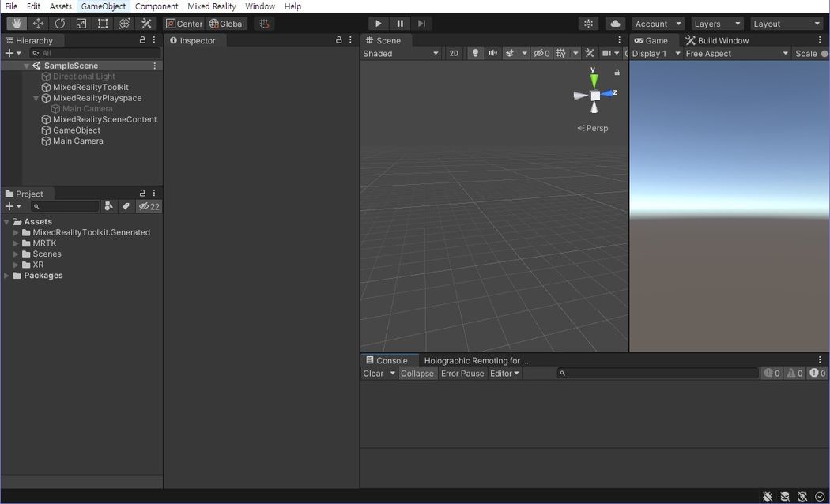Viewport: 830px width, 504px height.
Task: Click the Search by Label tag icon
Action: click(x=126, y=206)
